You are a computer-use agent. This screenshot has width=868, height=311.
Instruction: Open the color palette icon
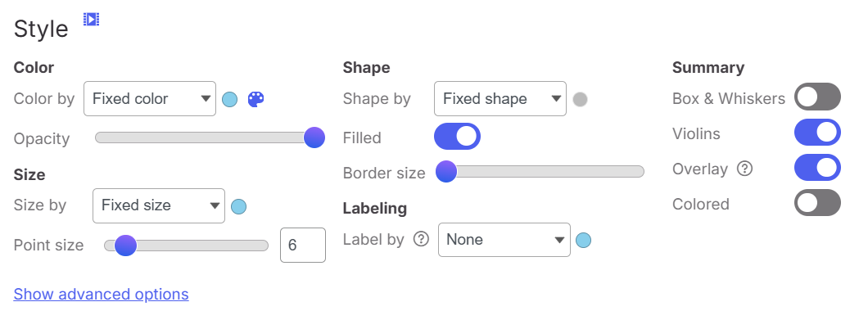click(x=255, y=100)
